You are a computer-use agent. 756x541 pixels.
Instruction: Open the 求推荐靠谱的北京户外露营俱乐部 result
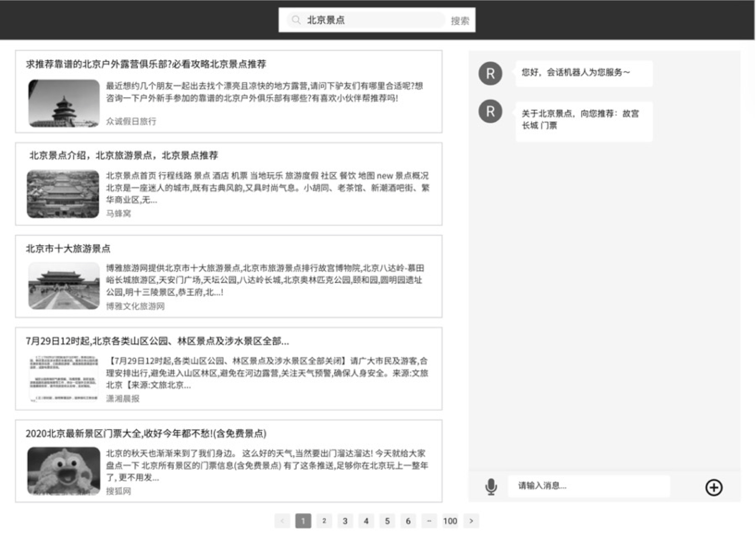coord(146,64)
